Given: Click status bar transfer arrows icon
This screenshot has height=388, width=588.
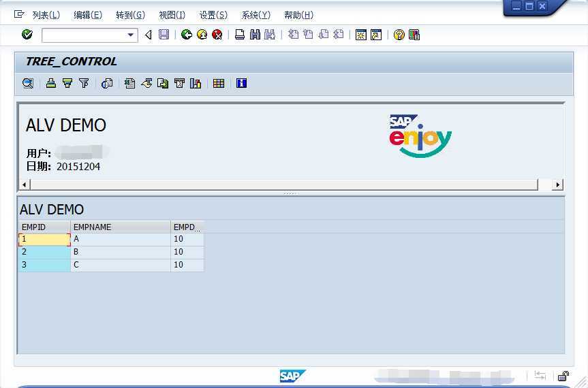Looking at the screenshot, I should [540, 375].
